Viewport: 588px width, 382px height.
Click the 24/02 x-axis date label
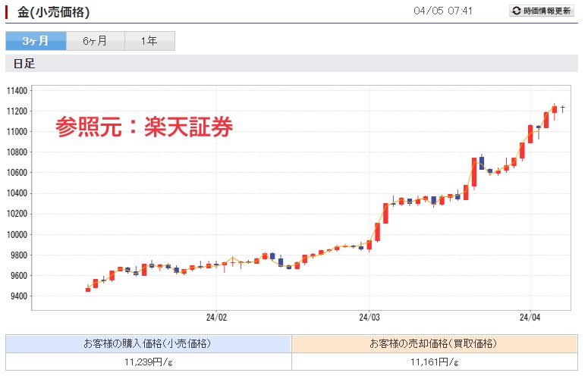coord(216,318)
